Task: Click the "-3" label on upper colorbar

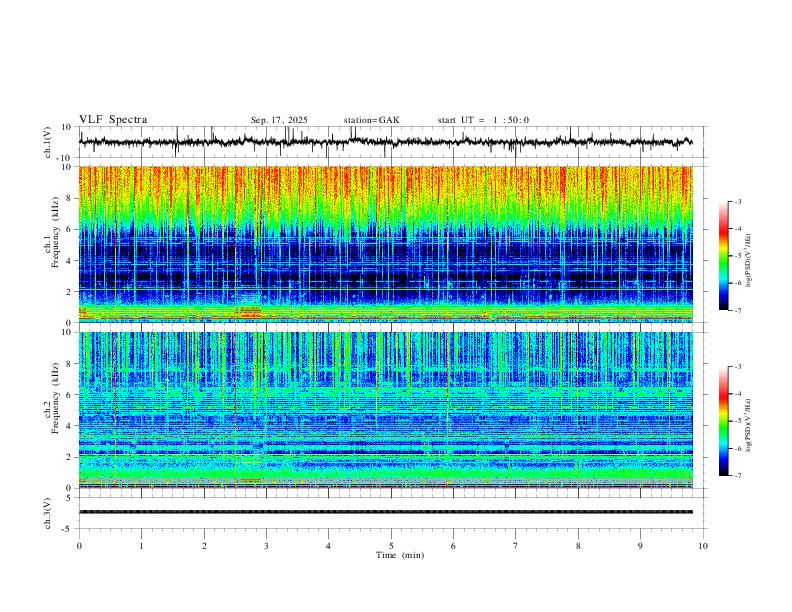Action: pos(737,201)
